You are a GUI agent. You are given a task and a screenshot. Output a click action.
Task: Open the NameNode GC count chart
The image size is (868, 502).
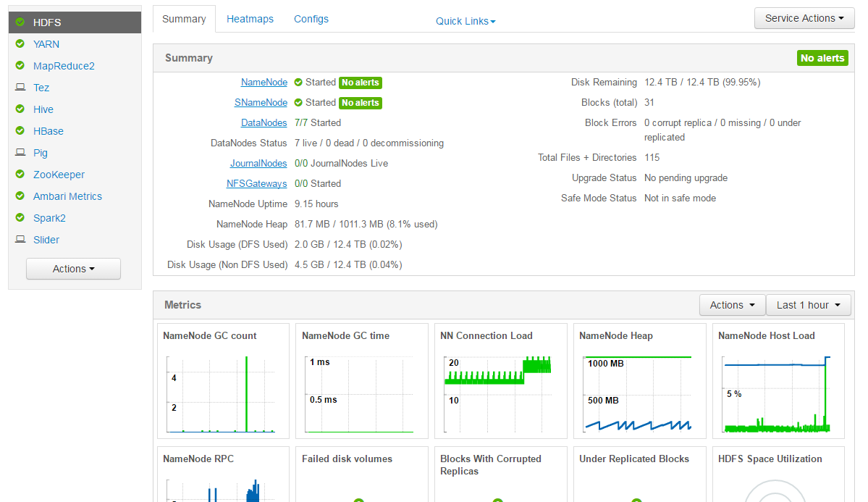[223, 381]
